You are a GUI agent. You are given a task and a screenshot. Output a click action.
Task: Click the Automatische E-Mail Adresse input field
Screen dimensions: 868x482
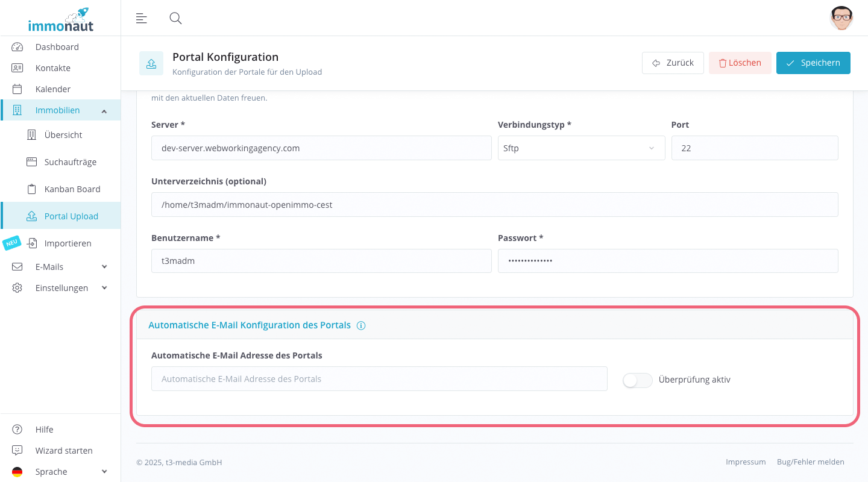(x=379, y=379)
